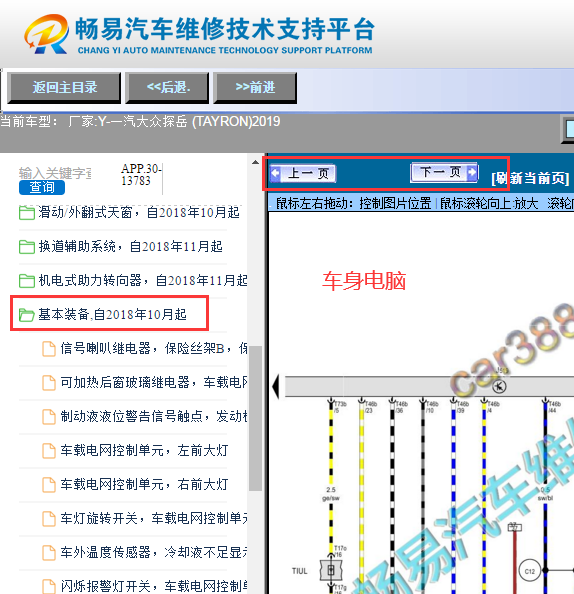Select 基本装备,自2018年10月起 tree entry
Image resolution: width=574 pixels, height=594 pixels.
coord(113,314)
